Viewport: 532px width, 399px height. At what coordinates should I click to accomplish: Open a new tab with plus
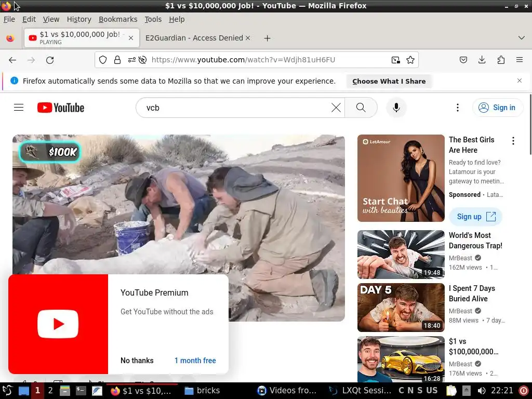[268, 38]
